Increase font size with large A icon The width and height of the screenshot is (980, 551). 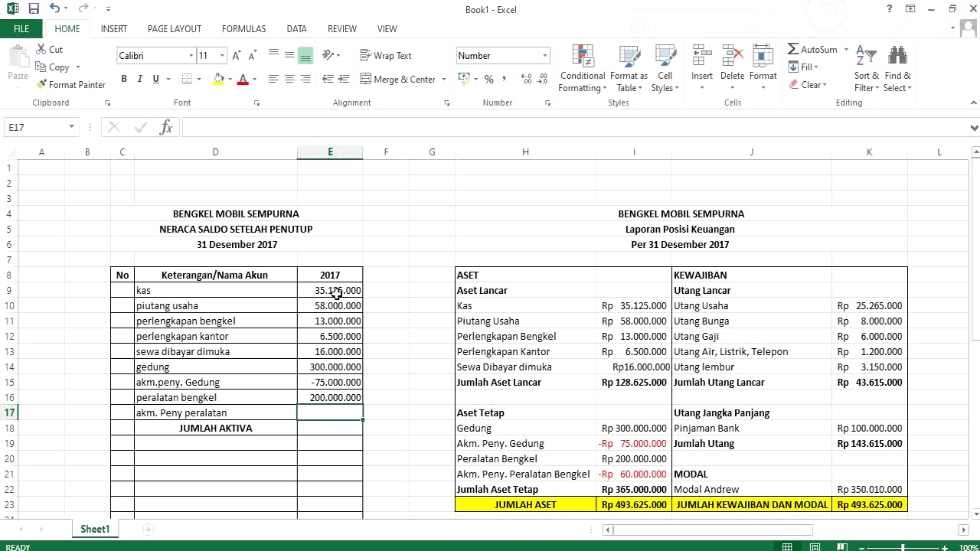coord(237,55)
